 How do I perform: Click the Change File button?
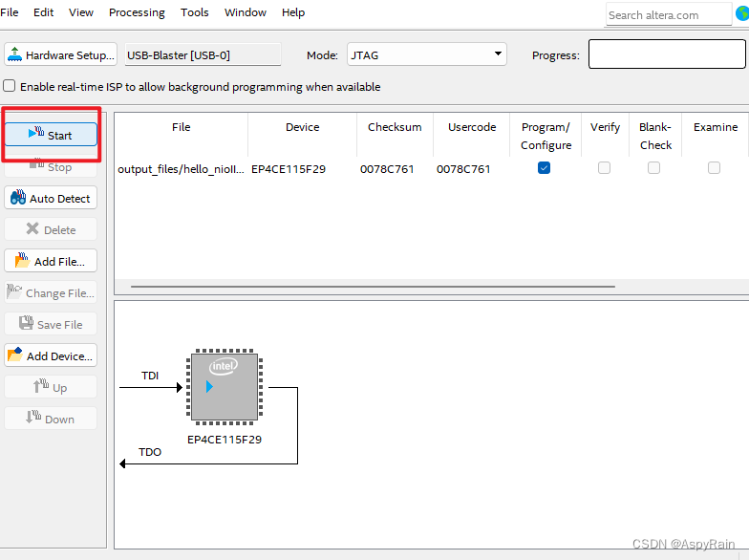click(51, 292)
